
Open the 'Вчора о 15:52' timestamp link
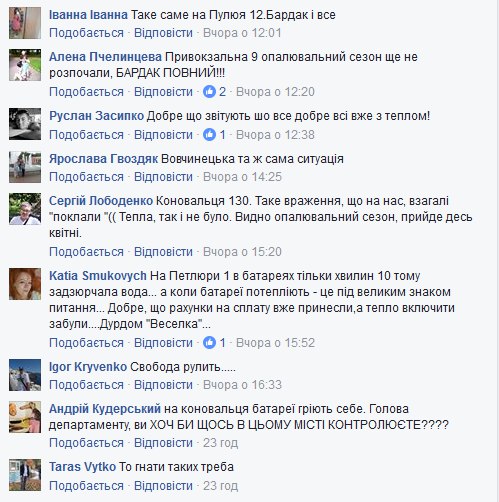click(275, 343)
